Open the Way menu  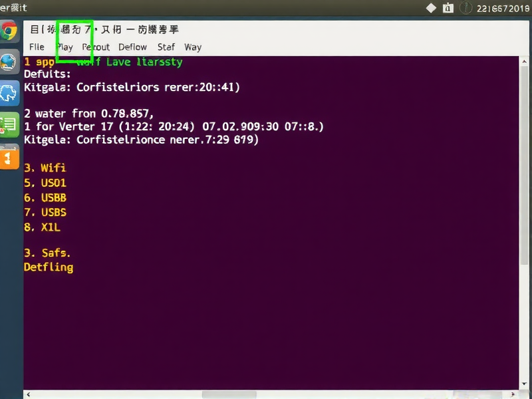click(193, 47)
